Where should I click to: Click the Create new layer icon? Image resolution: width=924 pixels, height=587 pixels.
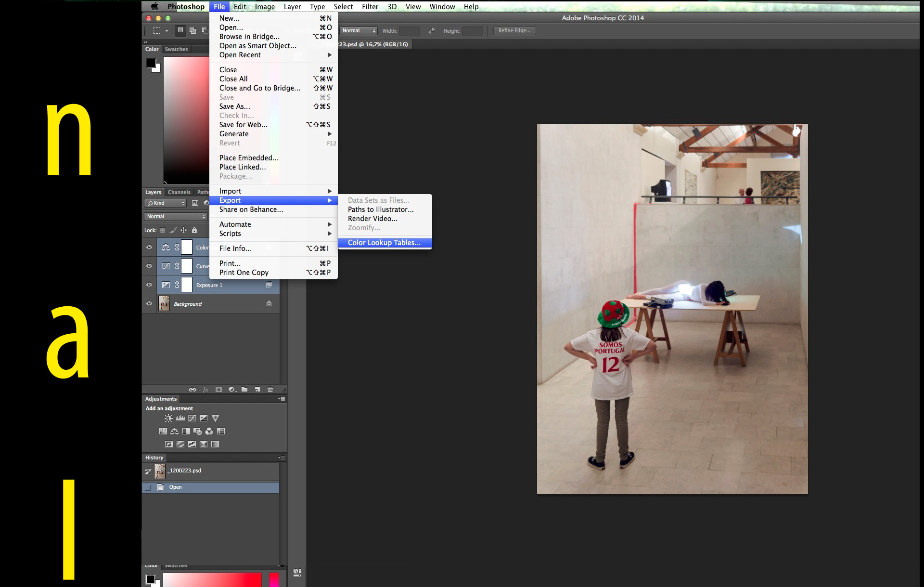257,390
